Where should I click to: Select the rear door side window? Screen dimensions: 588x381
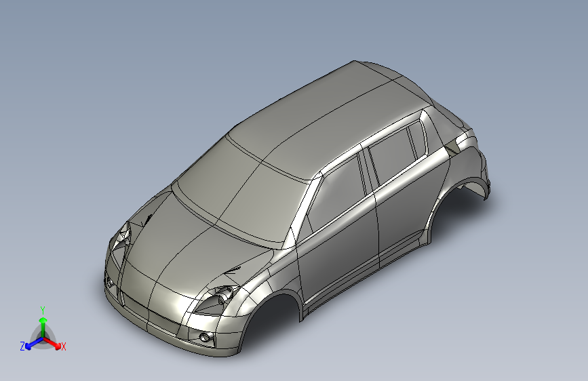click(x=394, y=154)
